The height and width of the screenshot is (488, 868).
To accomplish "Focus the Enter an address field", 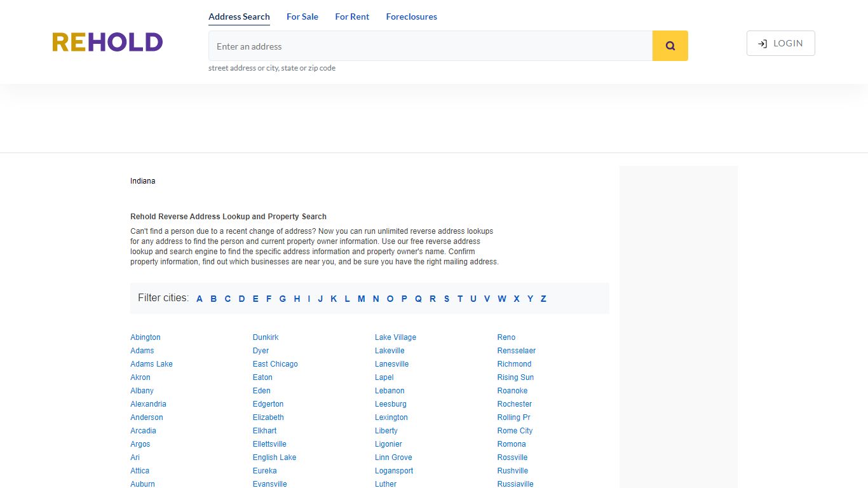I will click(x=430, y=46).
